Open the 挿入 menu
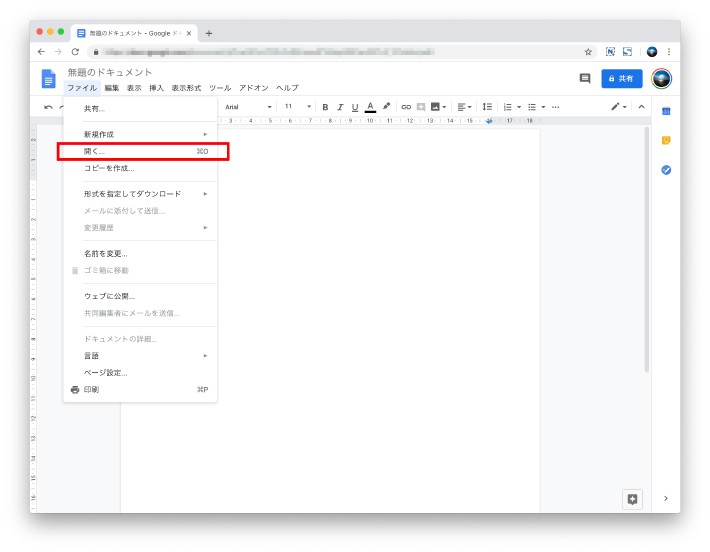 coord(156,88)
